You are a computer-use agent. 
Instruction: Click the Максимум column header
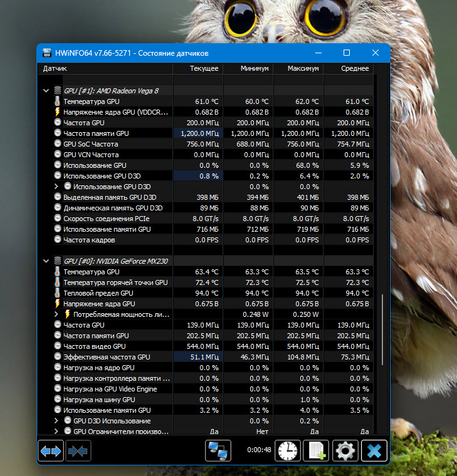(x=298, y=68)
